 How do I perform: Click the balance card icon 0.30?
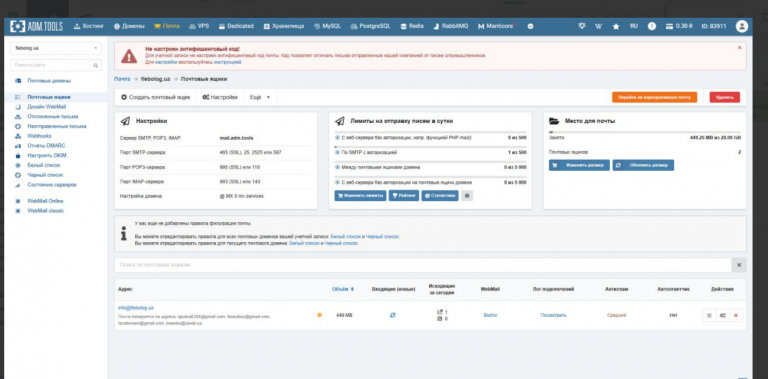coord(679,26)
